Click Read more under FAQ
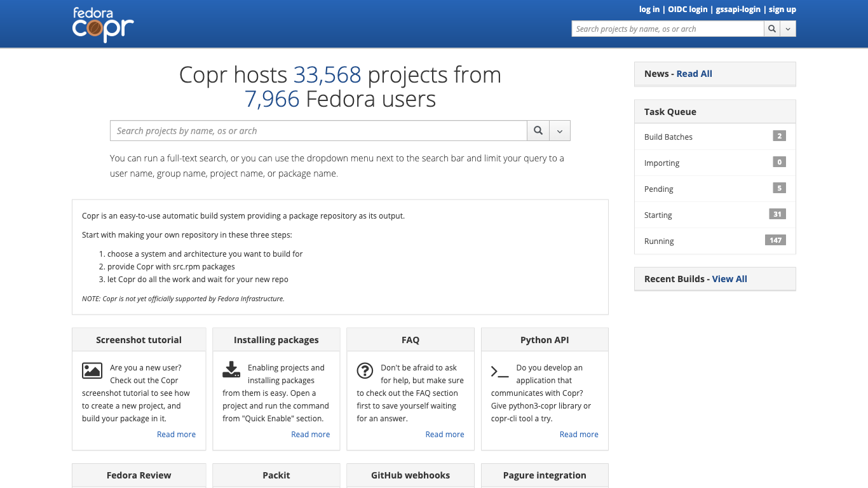868x488 pixels. 445,435
